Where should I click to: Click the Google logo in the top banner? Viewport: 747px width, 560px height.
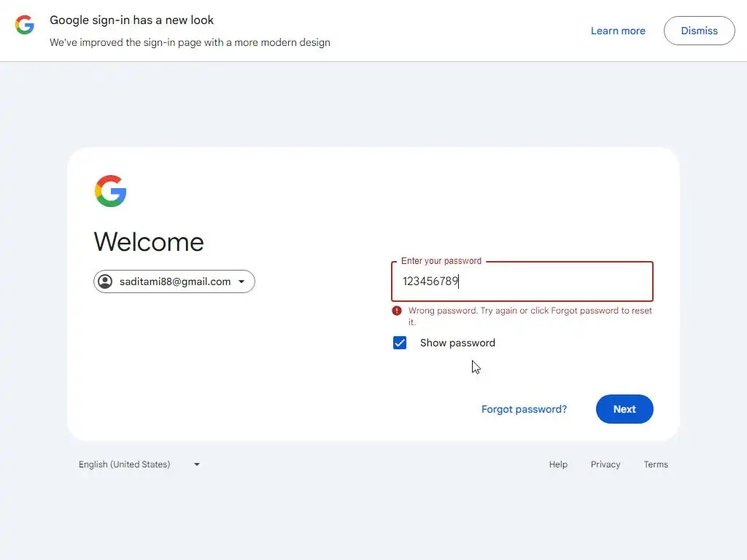(x=24, y=25)
